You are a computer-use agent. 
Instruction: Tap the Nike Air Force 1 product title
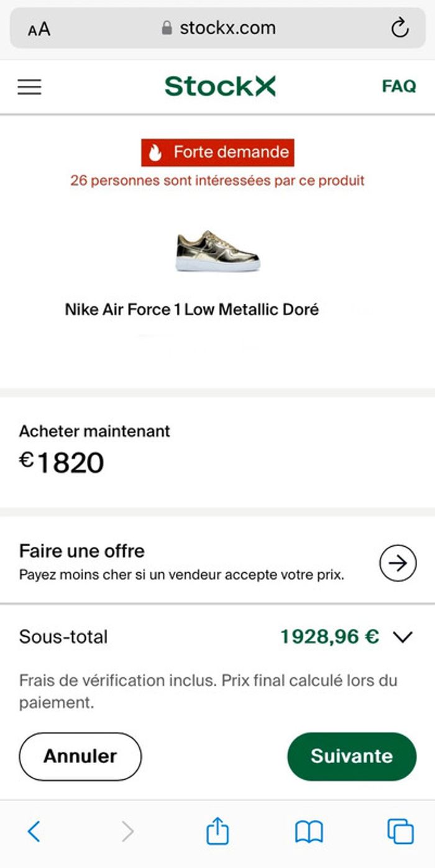(x=192, y=309)
